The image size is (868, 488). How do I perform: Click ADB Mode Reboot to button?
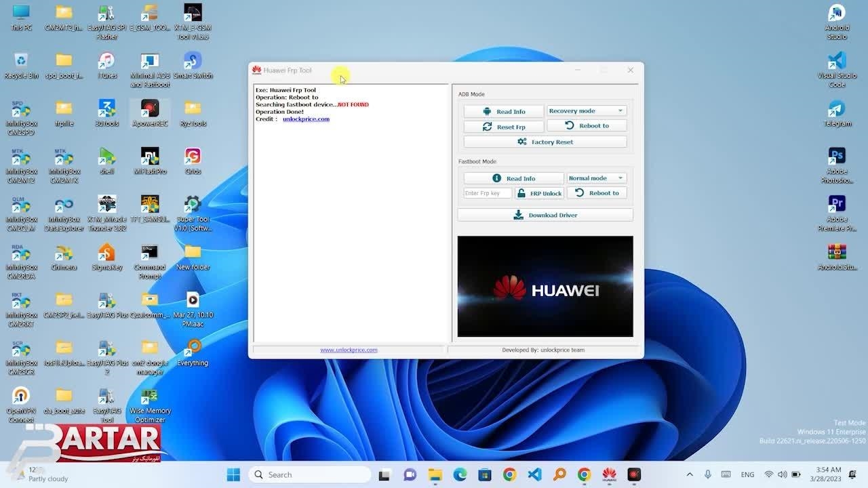point(587,125)
